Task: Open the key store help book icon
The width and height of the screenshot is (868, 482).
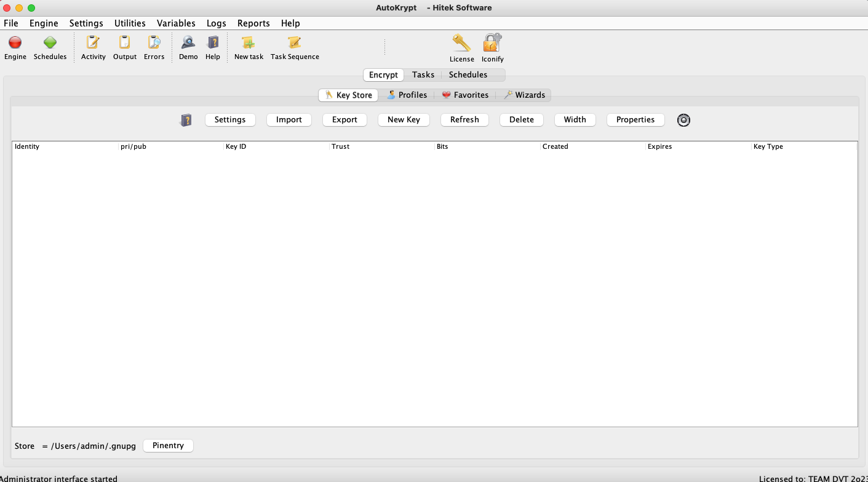Action: (186, 120)
